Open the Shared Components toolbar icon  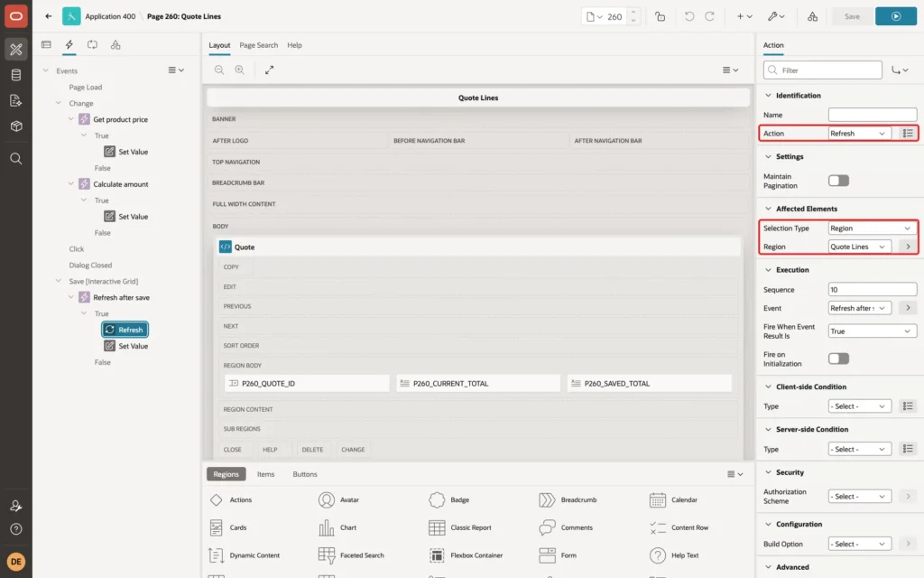813,16
